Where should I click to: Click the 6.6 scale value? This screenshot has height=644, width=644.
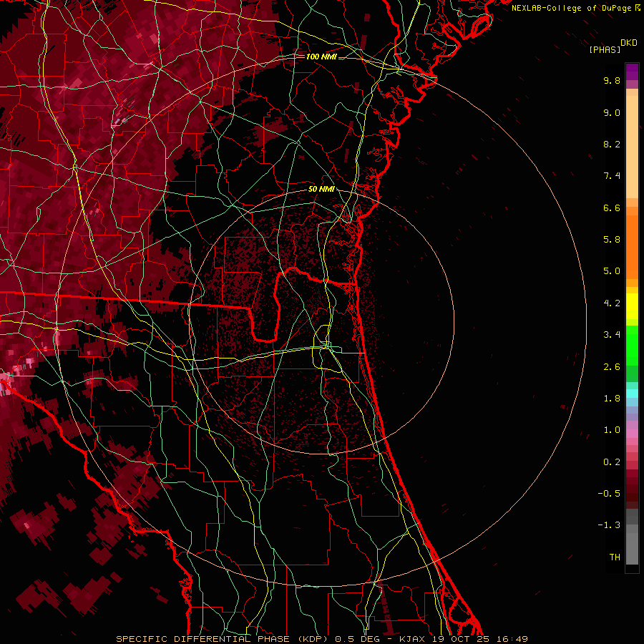(x=612, y=208)
